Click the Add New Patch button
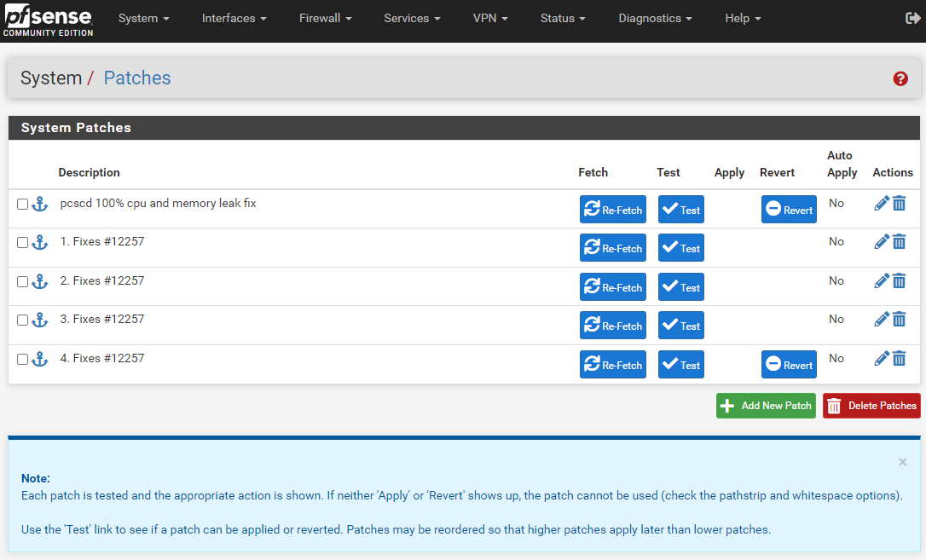The width and height of the screenshot is (926, 560). [x=765, y=405]
